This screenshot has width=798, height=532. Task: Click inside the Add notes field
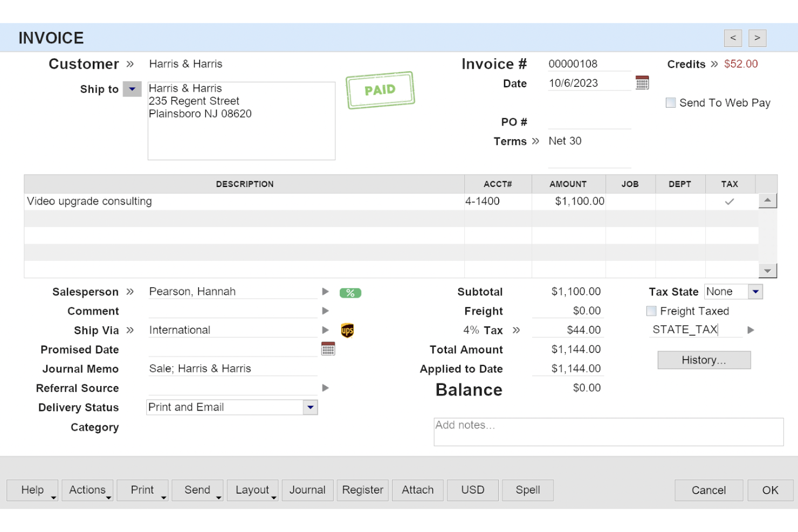[608, 431]
